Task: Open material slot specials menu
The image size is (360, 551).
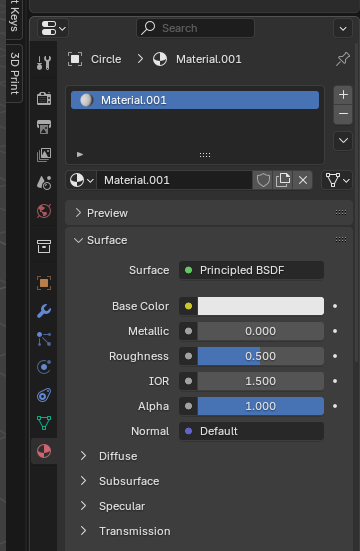Action: tap(343, 141)
